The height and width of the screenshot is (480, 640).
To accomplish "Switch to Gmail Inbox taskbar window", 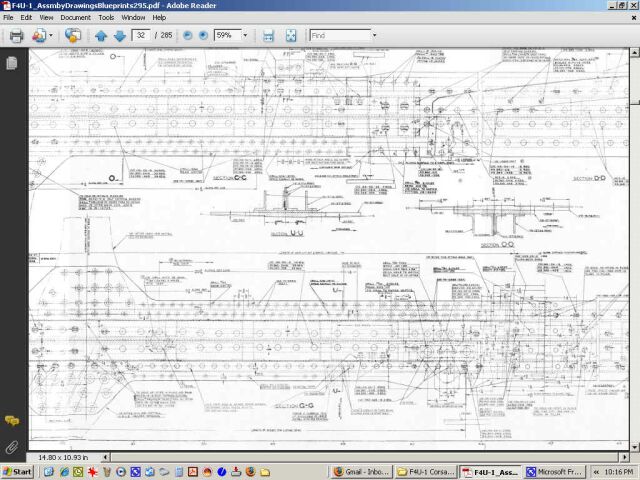I will pos(360,472).
